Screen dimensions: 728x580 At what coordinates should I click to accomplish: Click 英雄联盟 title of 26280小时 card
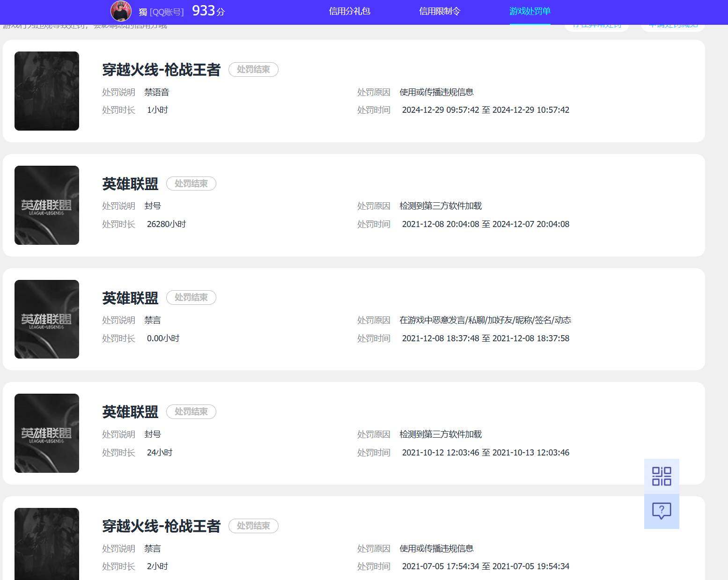click(130, 184)
